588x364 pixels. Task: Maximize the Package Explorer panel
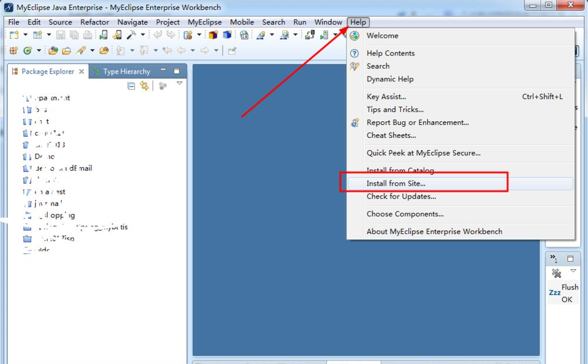(x=177, y=71)
